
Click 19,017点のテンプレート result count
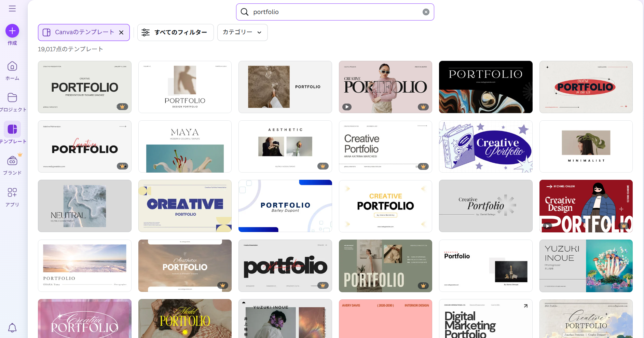coord(70,49)
